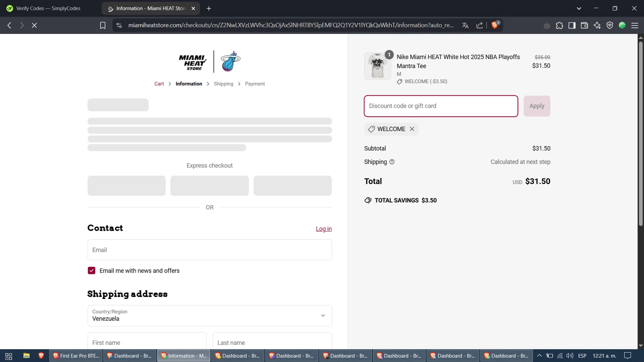Open Brave Shields icon
644x362 pixels.
point(495,25)
